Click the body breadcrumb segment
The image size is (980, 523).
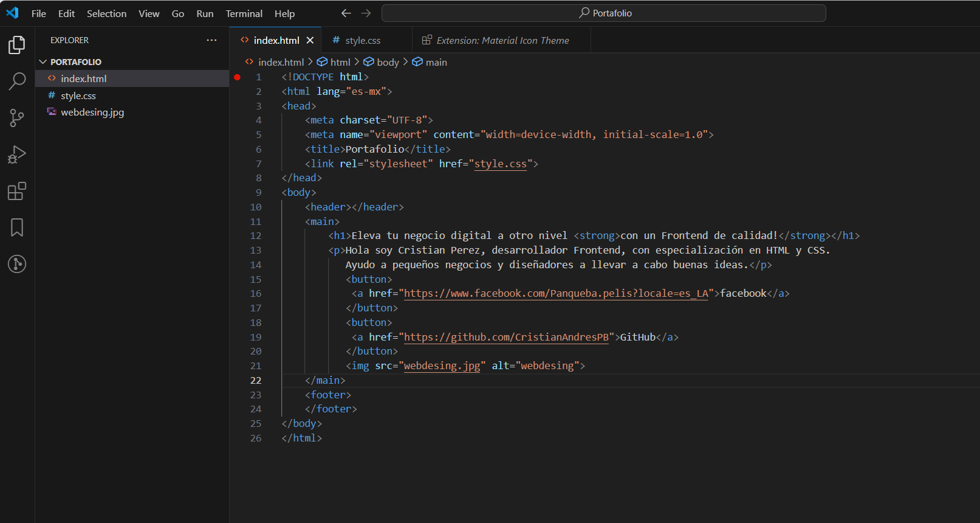382,62
